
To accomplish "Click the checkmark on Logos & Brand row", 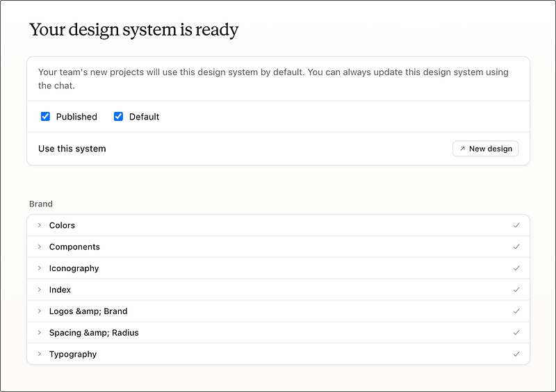I will point(516,311).
